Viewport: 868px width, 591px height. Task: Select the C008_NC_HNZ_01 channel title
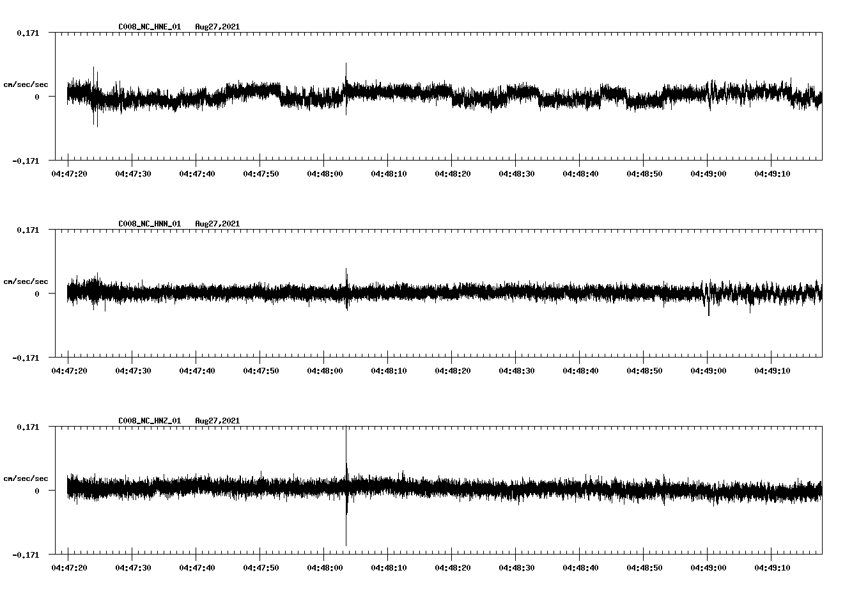tap(150, 421)
